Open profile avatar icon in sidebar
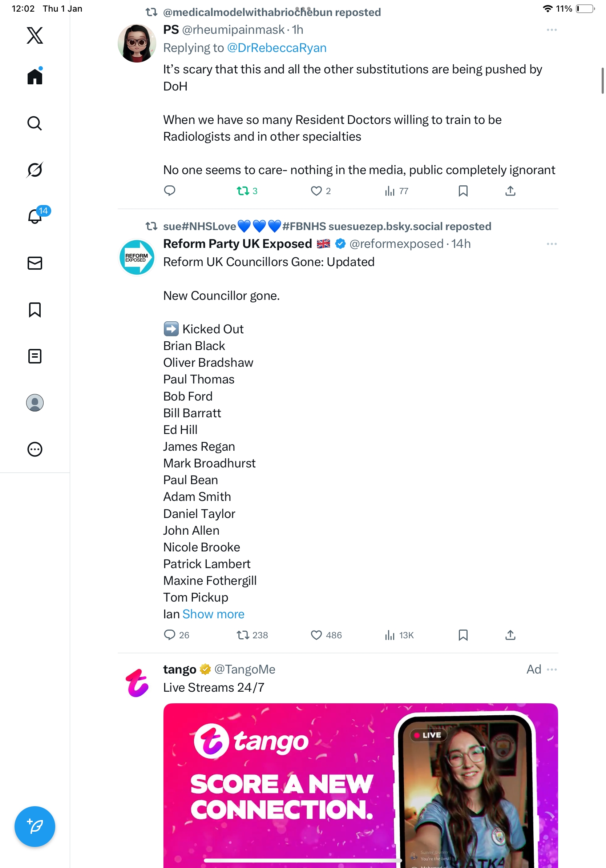Image resolution: width=606 pixels, height=868 pixels. (x=35, y=403)
